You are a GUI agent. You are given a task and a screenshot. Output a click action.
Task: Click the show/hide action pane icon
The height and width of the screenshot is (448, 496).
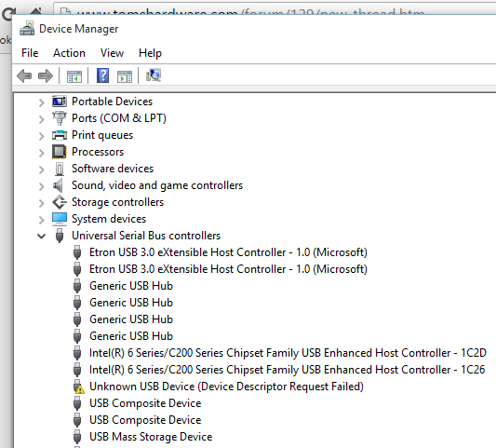pos(125,76)
